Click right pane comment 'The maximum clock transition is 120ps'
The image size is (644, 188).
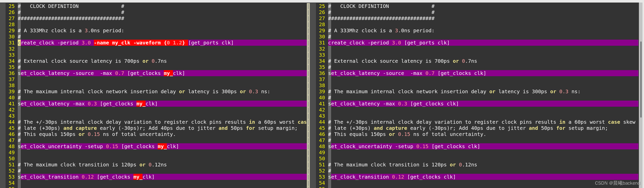[390, 165]
